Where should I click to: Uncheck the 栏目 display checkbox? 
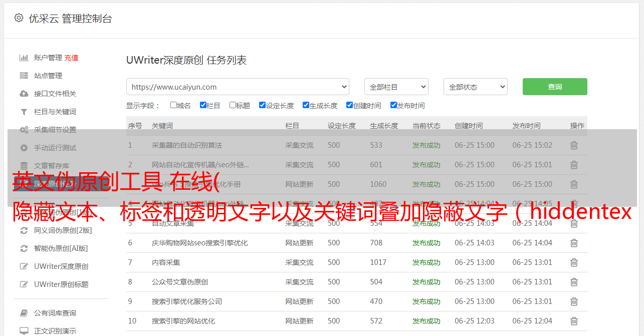(x=203, y=105)
